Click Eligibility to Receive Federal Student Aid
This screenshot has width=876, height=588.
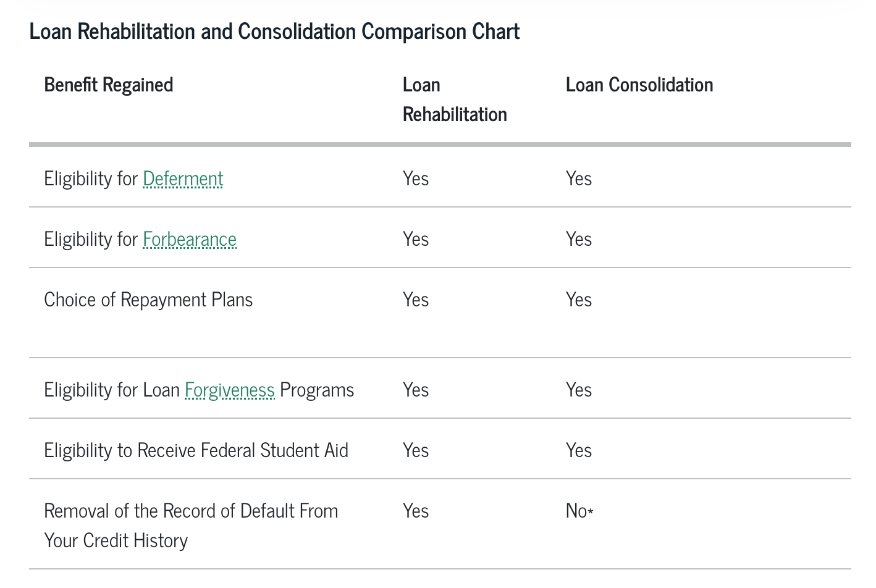click(196, 451)
